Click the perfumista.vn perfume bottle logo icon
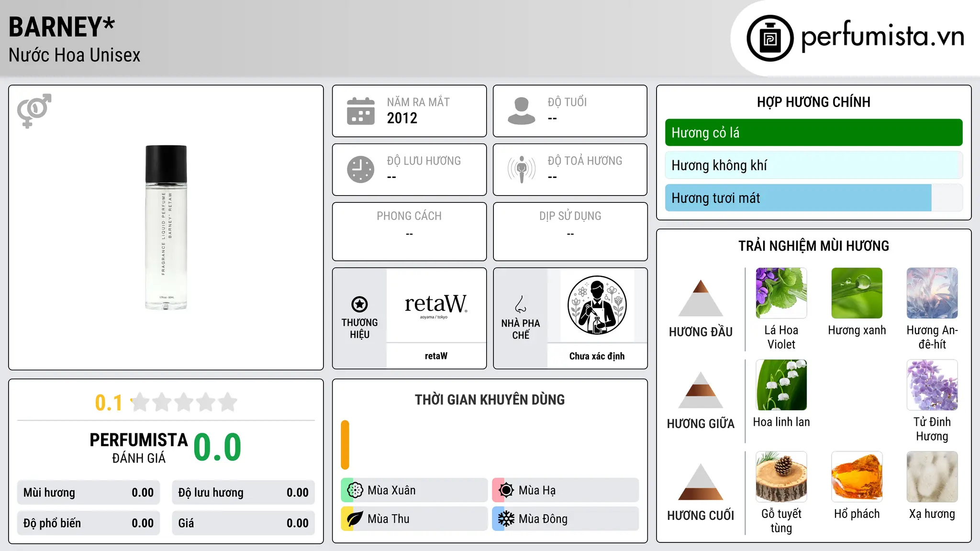980x551 pixels. point(770,38)
